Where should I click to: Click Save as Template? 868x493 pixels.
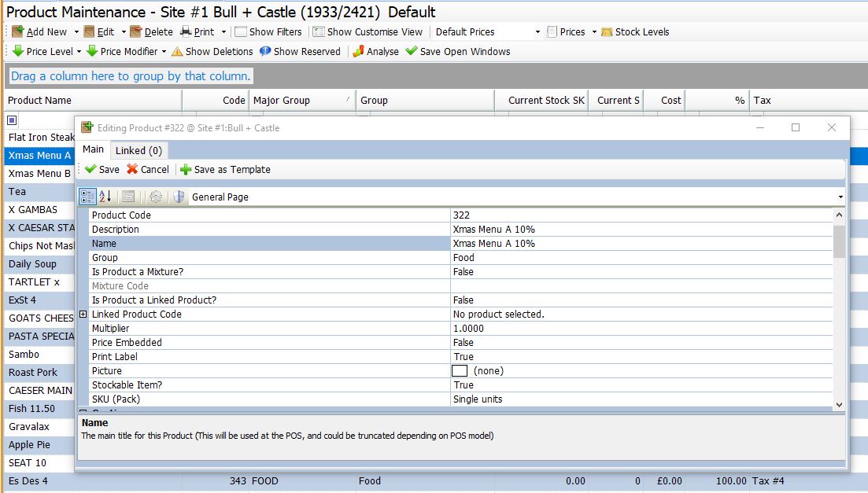(225, 169)
